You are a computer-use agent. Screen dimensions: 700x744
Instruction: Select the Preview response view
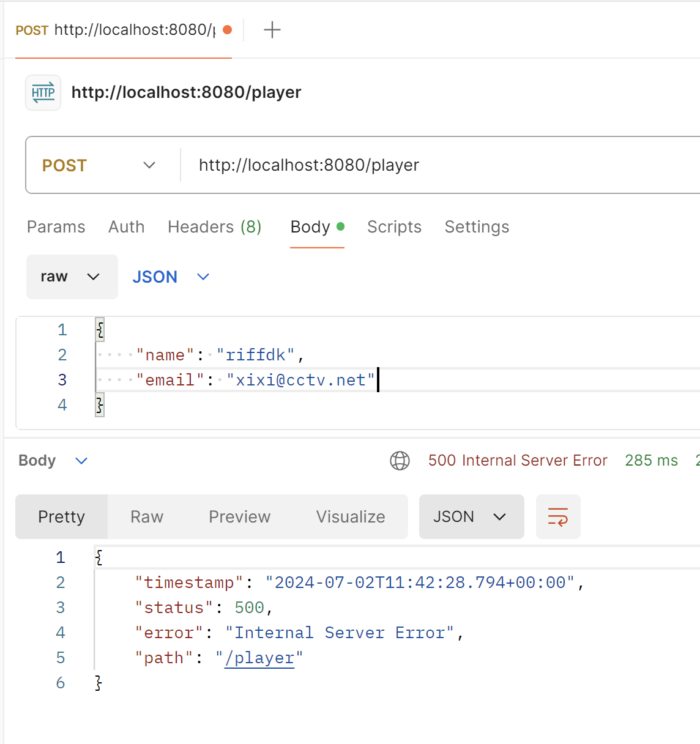[x=239, y=516]
